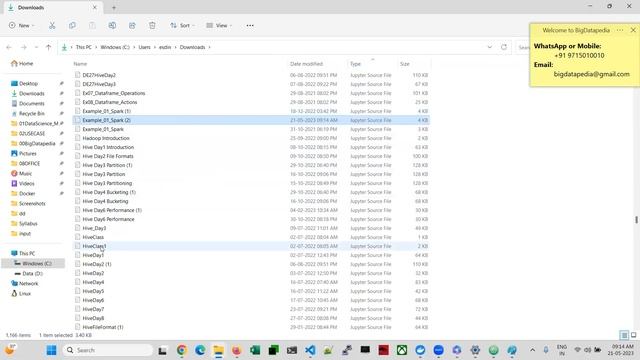The image size is (640, 360).
Task: Sort by the Date modified column header
Action: [x=307, y=64]
